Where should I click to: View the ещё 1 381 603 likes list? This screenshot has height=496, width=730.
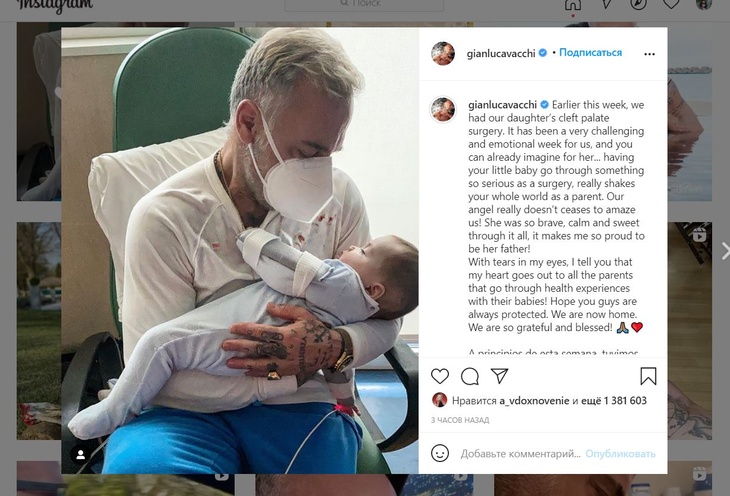pos(614,401)
